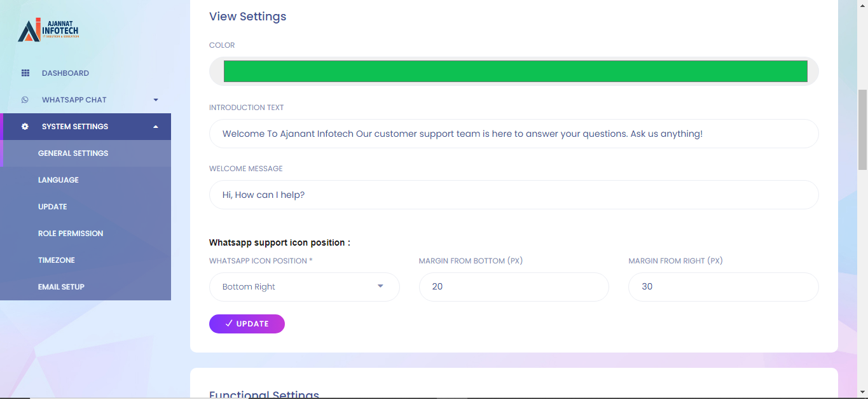Open Role Permission page
The height and width of the screenshot is (399, 868).
[x=71, y=234]
